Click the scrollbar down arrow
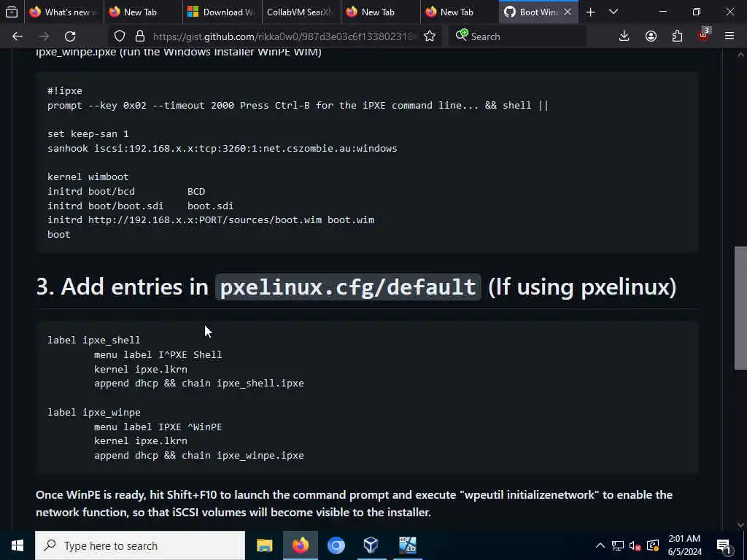This screenshot has width=747, height=560. (x=740, y=524)
